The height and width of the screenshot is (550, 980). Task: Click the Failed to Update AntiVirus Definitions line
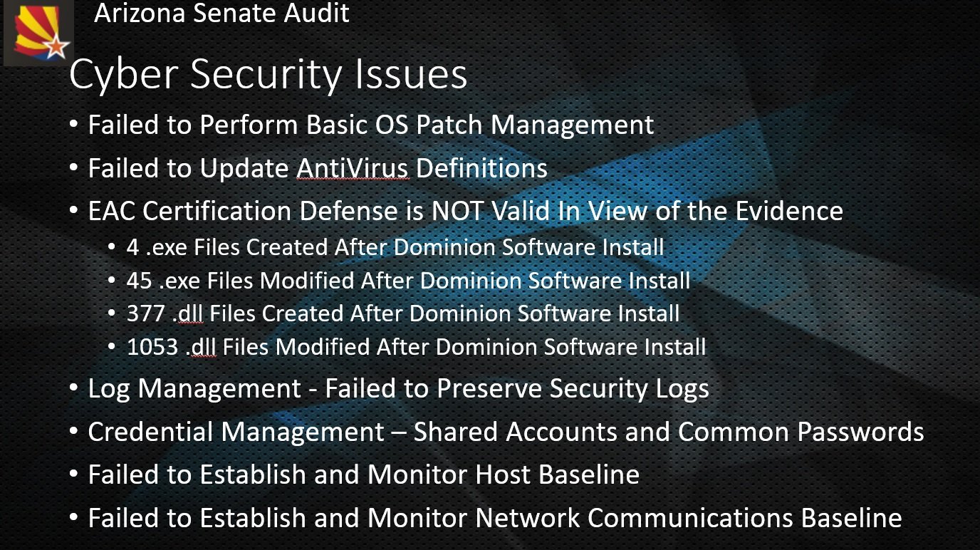[317, 169]
